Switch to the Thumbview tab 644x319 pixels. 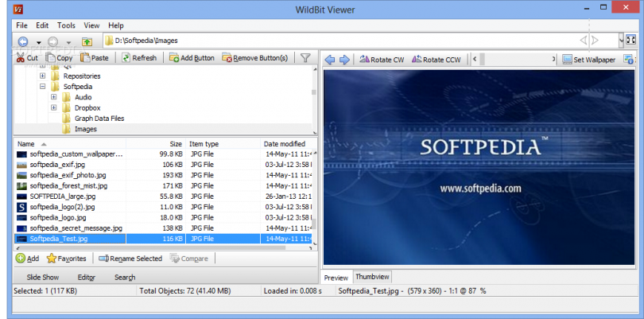(372, 277)
